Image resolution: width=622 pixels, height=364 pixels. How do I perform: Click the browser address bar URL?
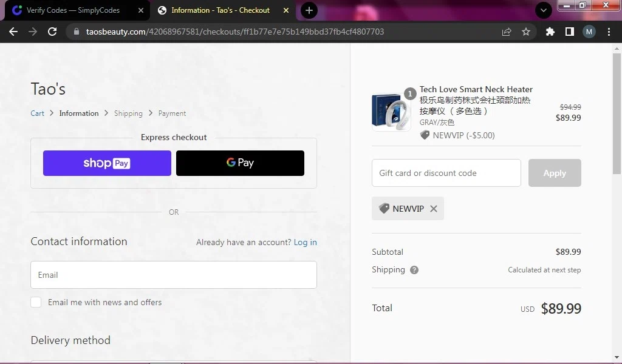coord(235,32)
